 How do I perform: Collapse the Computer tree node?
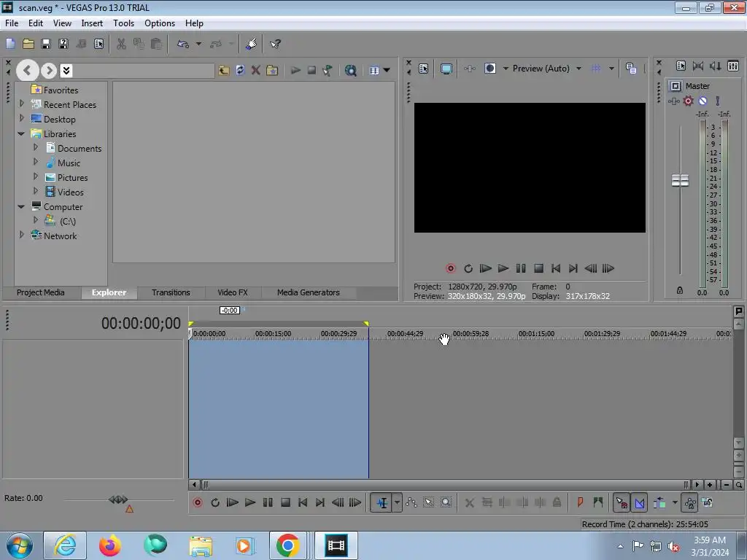[21, 206]
